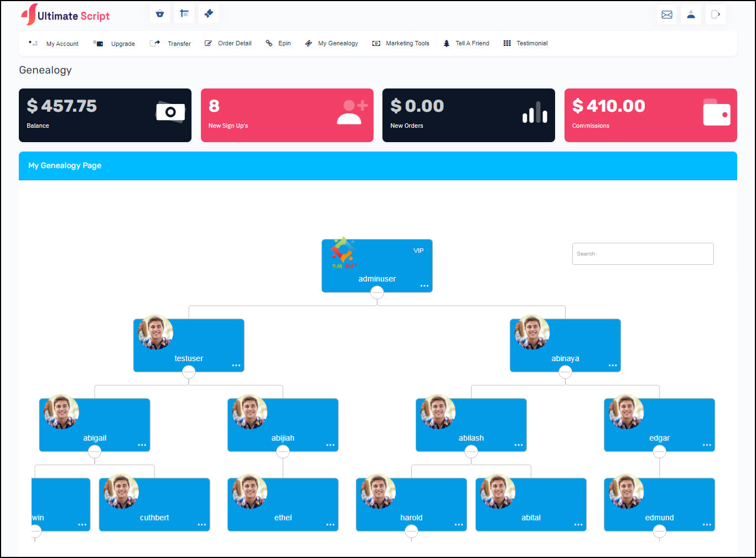Click the logout icon at top right
The image size is (756, 558).
point(716,15)
